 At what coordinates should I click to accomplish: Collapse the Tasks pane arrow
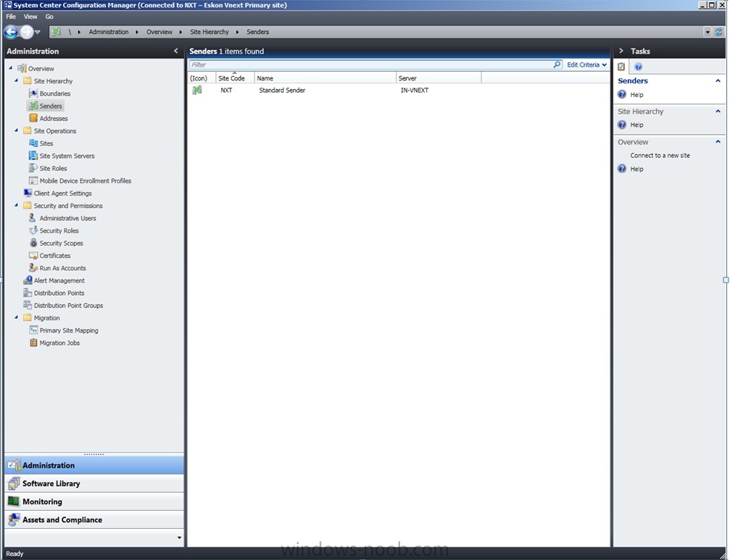pos(621,51)
